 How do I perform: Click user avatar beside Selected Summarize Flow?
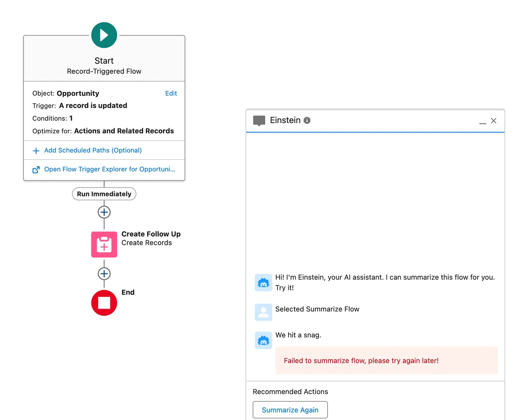point(263,312)
